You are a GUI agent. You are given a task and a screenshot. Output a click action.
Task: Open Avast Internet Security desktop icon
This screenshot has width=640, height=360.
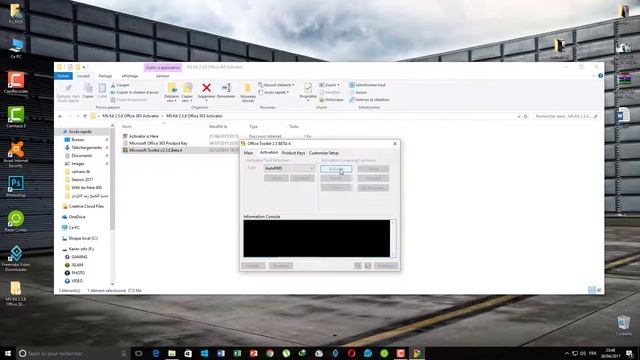point(16,150)
